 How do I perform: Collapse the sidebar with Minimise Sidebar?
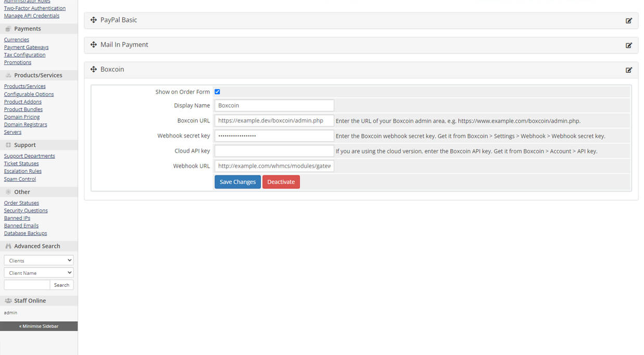pos(39,326)
